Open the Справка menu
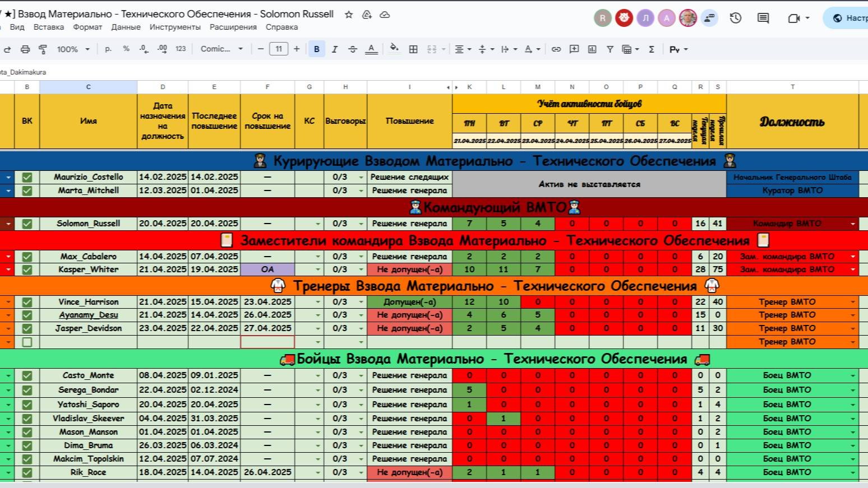 [281, 27]
